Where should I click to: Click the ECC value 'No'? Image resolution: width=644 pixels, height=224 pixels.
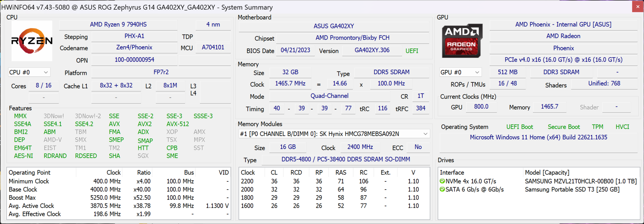pyautogui.click(x=418, y=147)
